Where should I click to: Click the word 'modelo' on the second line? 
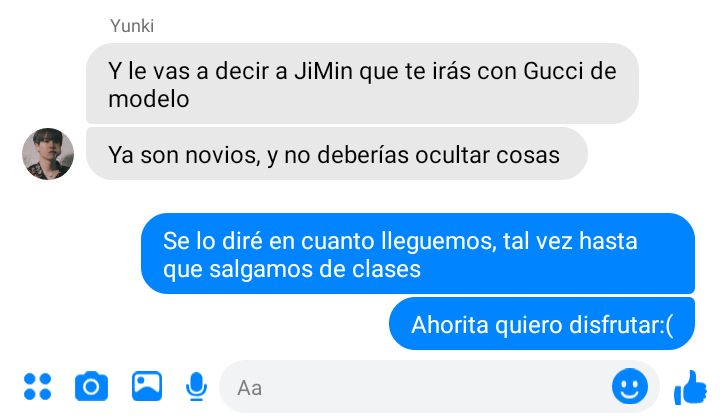click(149, 99)
